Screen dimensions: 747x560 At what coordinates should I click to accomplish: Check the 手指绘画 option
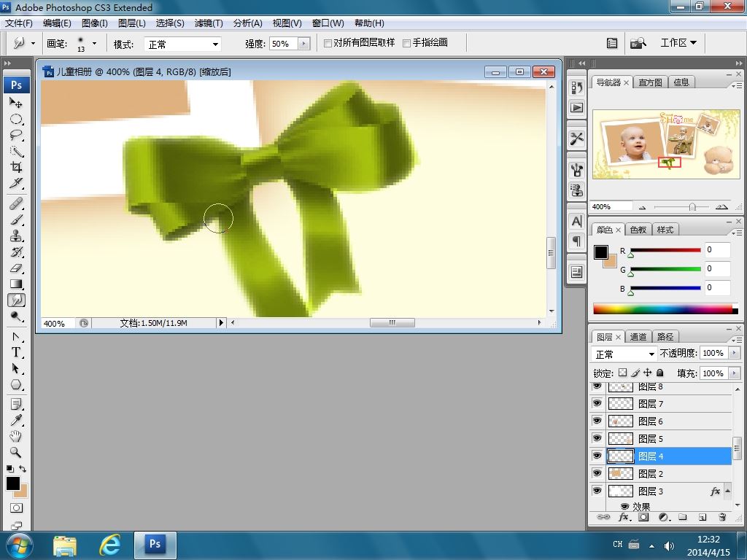[x=407, y=43]
